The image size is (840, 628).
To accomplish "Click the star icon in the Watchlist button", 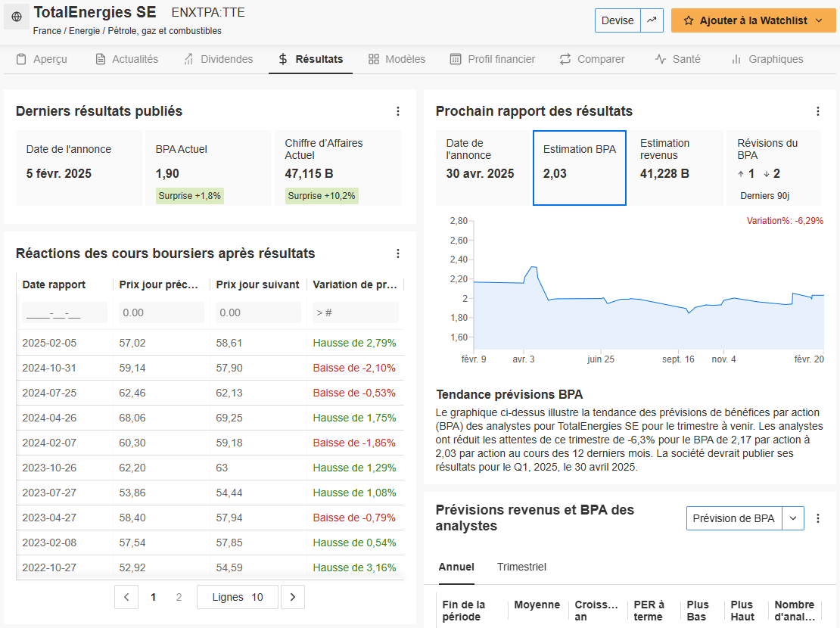I will (689, 21).
